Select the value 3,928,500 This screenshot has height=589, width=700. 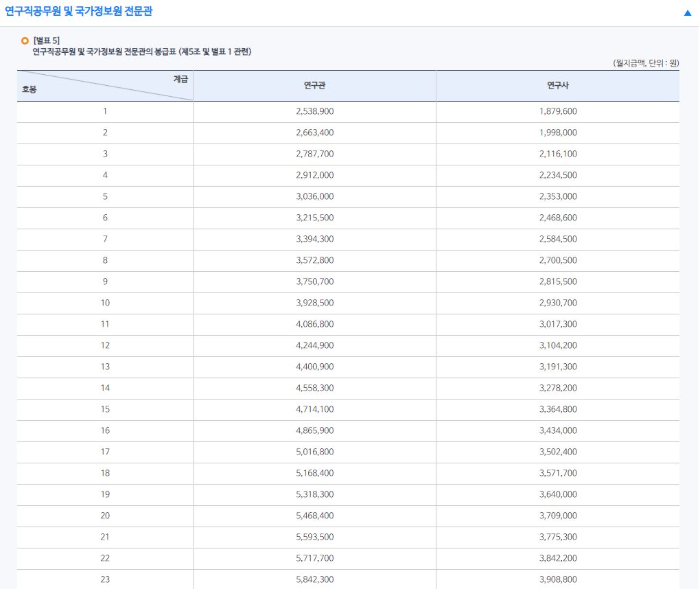[x=315, y=303]
